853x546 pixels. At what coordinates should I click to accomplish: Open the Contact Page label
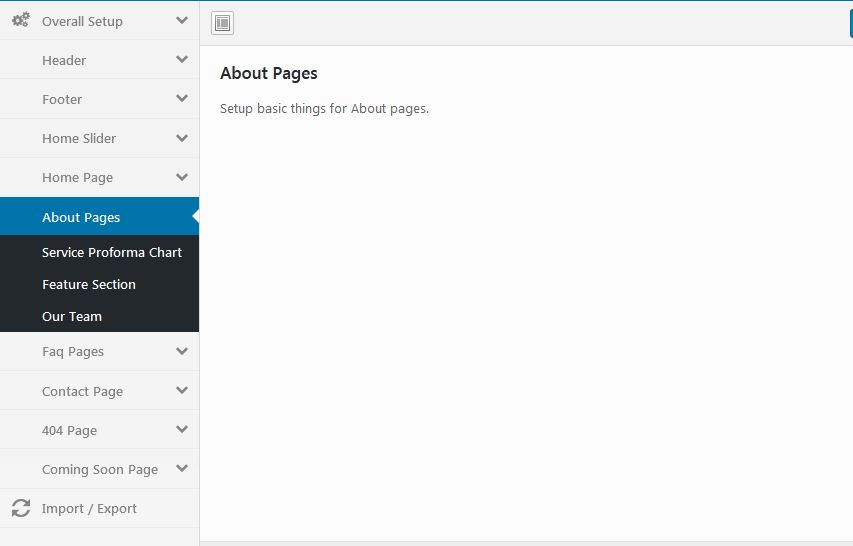pos(82,391)
